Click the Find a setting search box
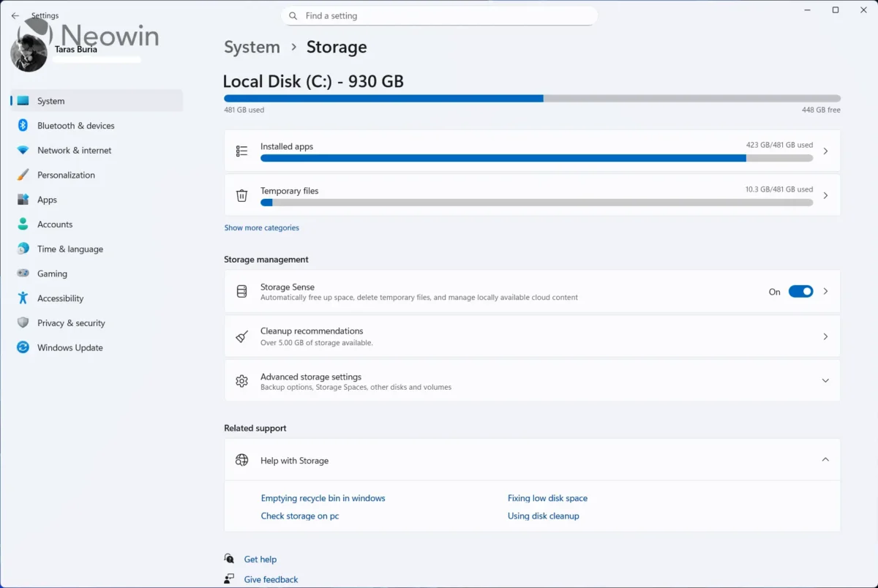The width and height of the screenshot is (878, 588). click(439, 15)
